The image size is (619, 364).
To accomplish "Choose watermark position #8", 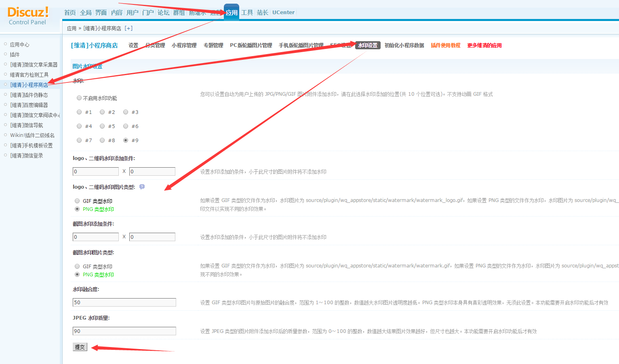I will point(102,140).
